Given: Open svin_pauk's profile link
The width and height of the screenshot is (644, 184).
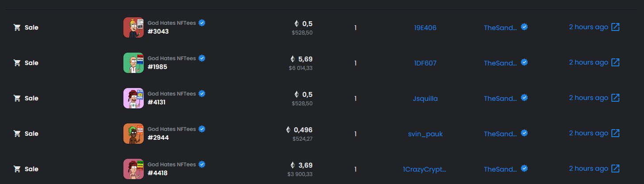Looking at the screenshot, I should tap(425, 134).
